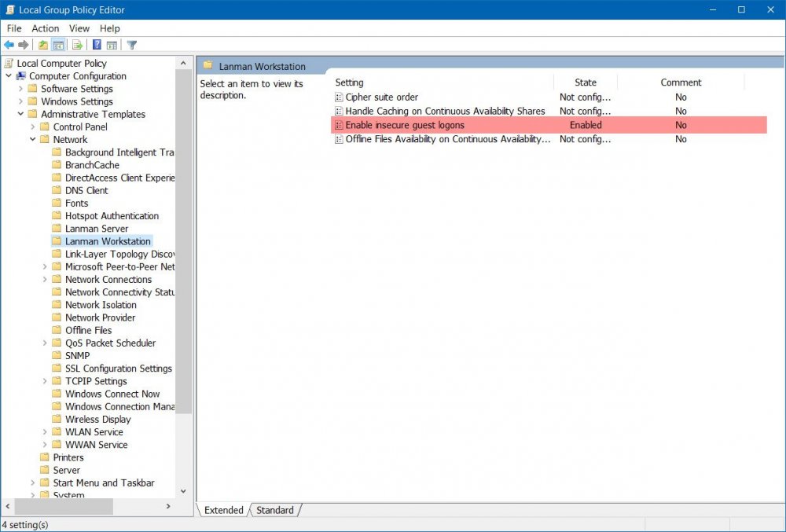
Task: Open the File menu
Action: tap(14, 28)
